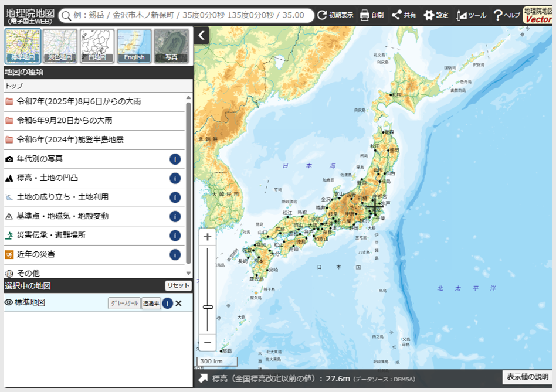The image size is (556, 392).
Task: Toggle グレースケール for 標準地図
Action: click(124, 303)
